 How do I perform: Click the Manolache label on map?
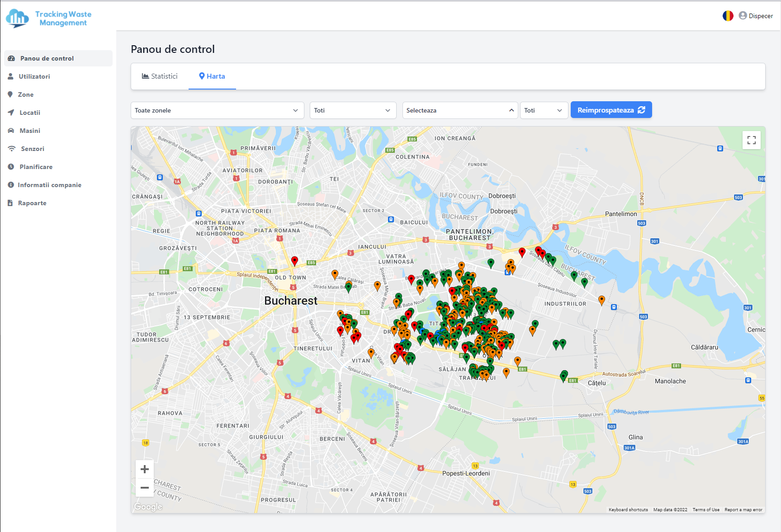click(x=670, y=381)
